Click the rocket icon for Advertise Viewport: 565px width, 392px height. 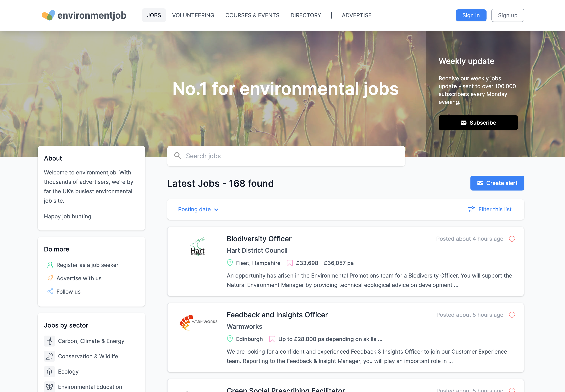point(50,278)
